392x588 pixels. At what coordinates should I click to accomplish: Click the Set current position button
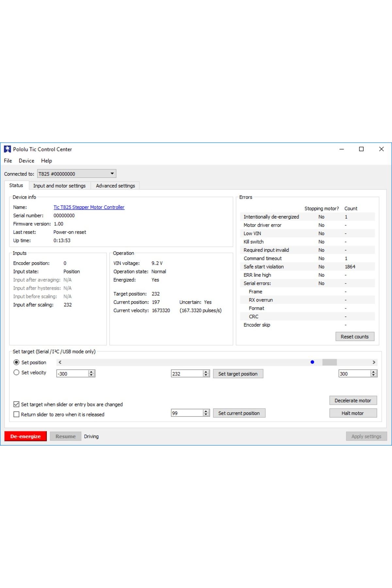[239, 413]
